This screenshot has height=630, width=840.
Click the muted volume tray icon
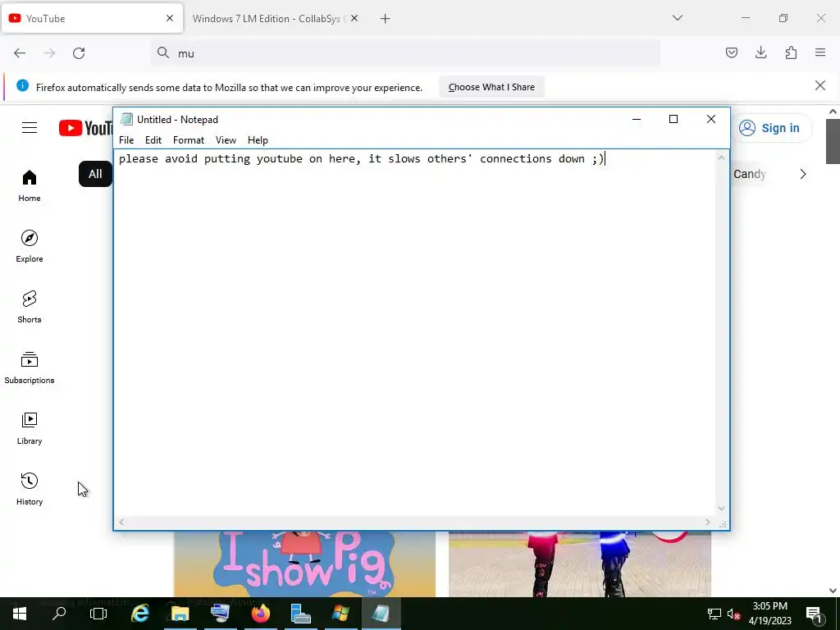733,614
